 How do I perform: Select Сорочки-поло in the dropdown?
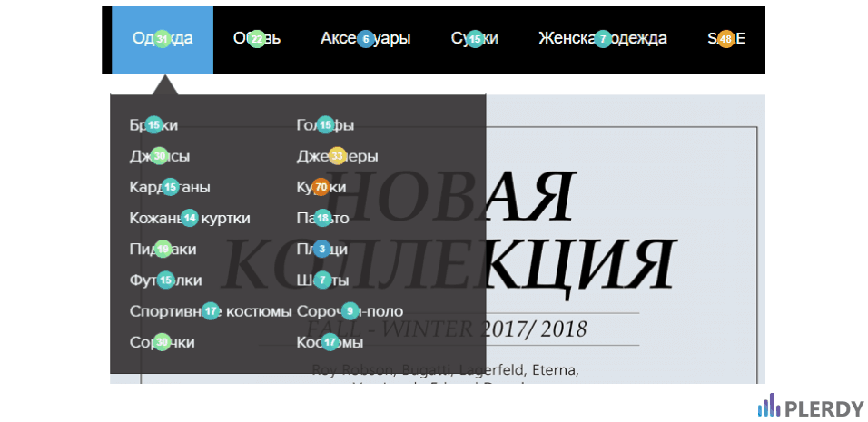coord(350,311)
